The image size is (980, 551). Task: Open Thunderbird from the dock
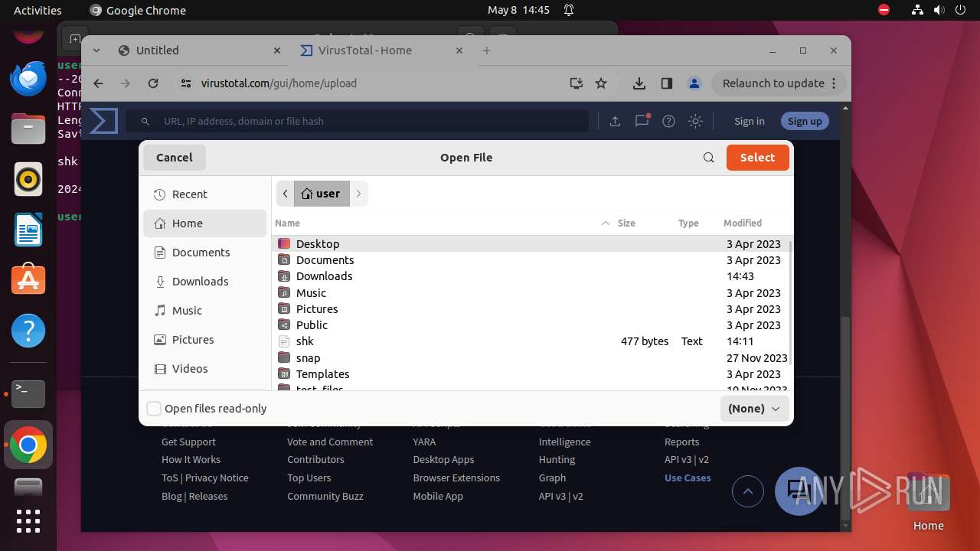[x=28, y=78]
